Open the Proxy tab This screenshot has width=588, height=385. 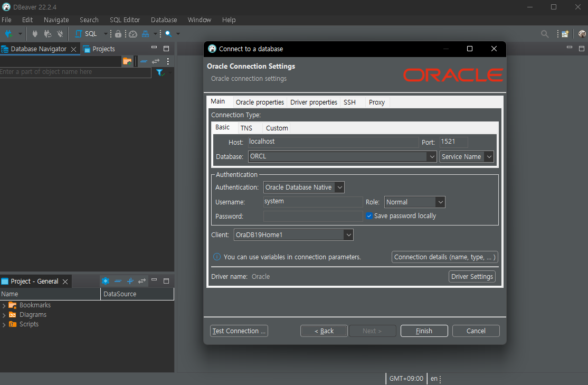377,102
